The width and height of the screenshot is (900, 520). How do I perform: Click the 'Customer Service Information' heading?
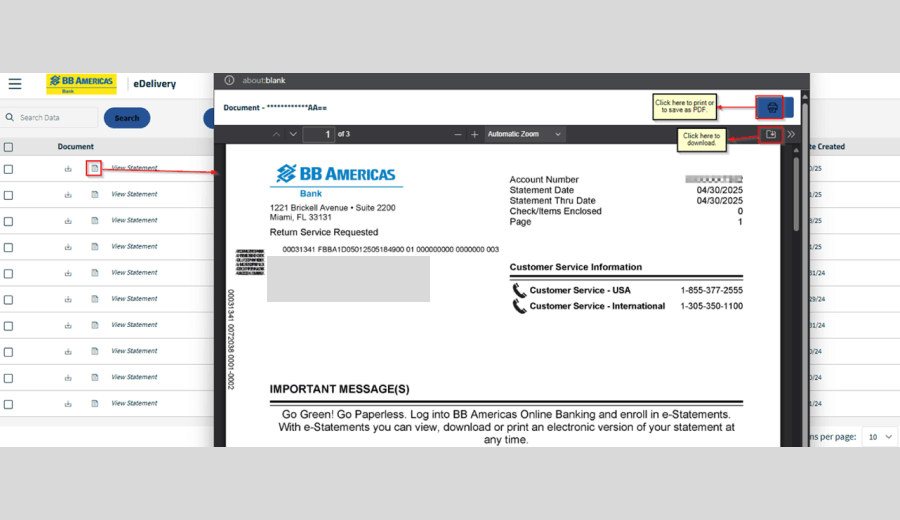pyautogui.click(x=576, y=267)
